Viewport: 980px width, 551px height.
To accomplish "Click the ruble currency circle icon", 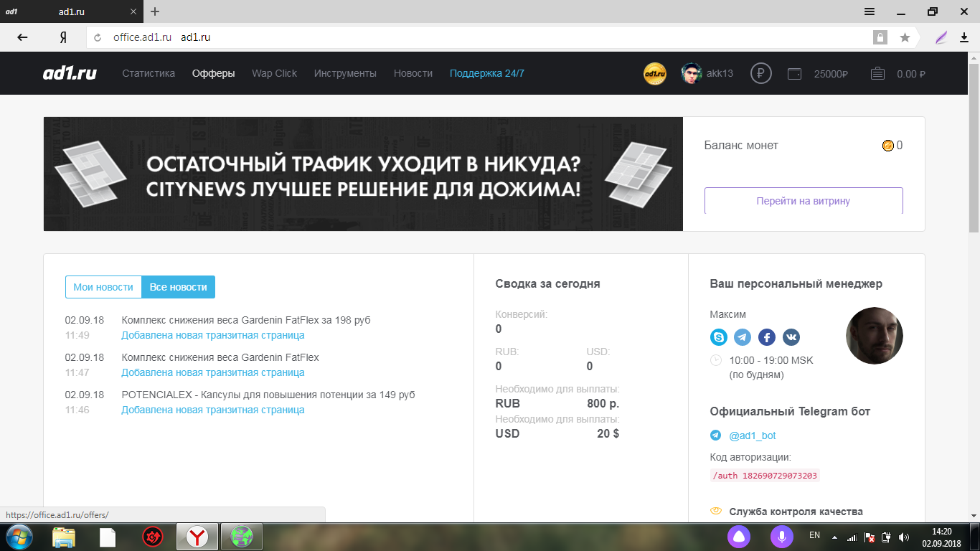I will pos(761,73).
